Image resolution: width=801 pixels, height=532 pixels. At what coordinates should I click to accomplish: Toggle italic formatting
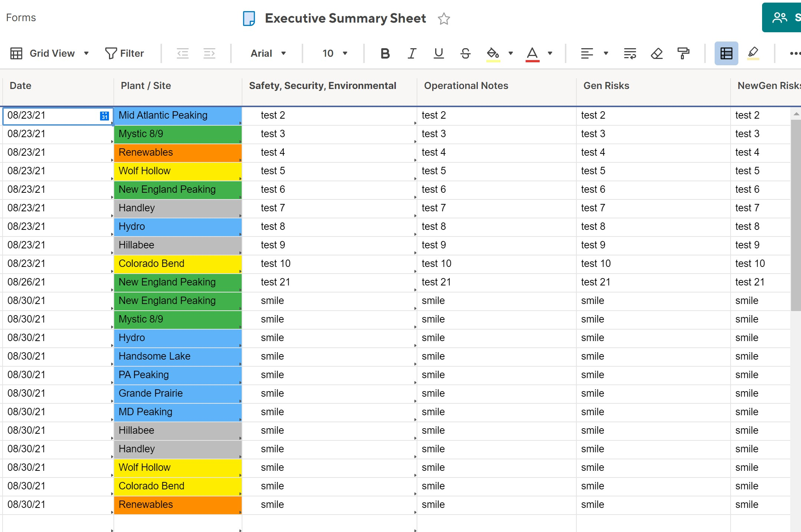point(412,53)
